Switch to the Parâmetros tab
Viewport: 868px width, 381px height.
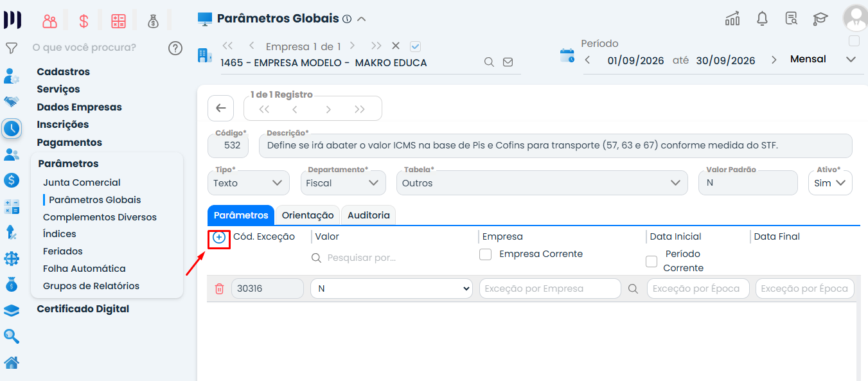(241, 215)
